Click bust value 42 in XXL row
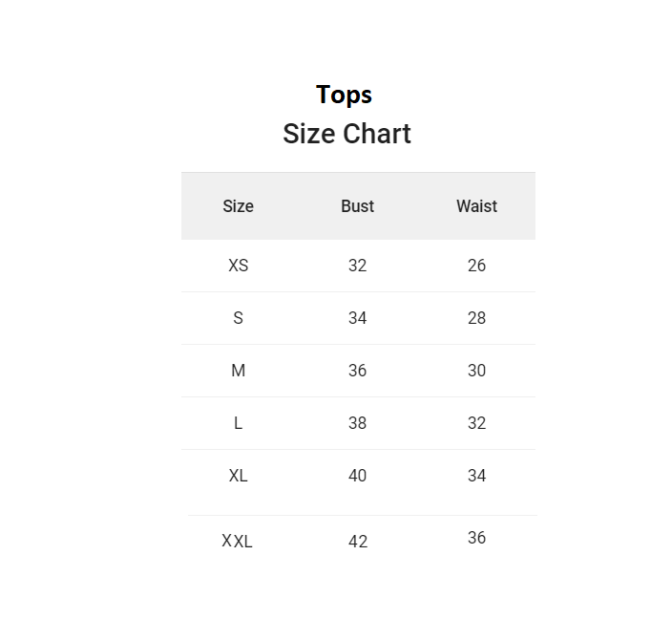This screenshot has height=619, width=672. [358, 542]
